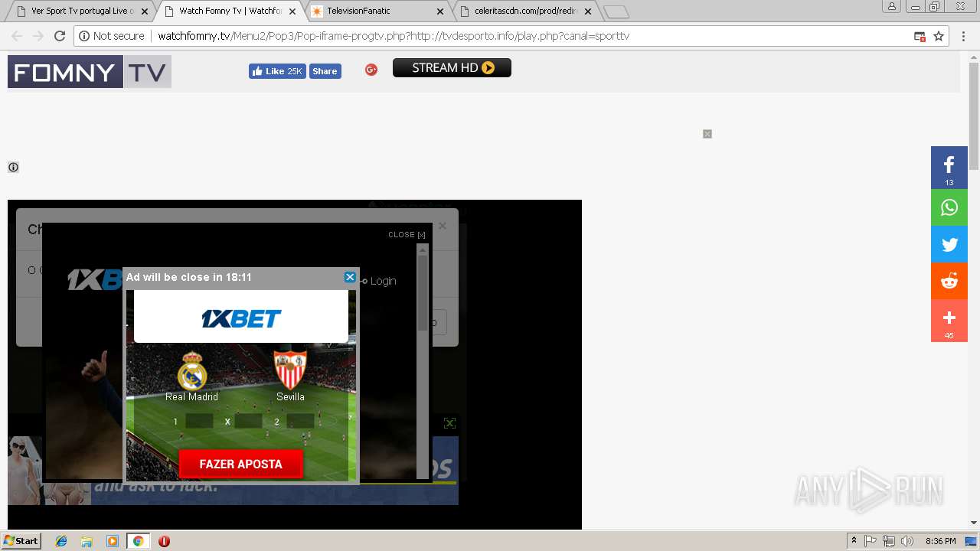Click the Action Center flag tray icon
Screen dimensions: 980x551
pyautogui.click(x=871, y=541)
